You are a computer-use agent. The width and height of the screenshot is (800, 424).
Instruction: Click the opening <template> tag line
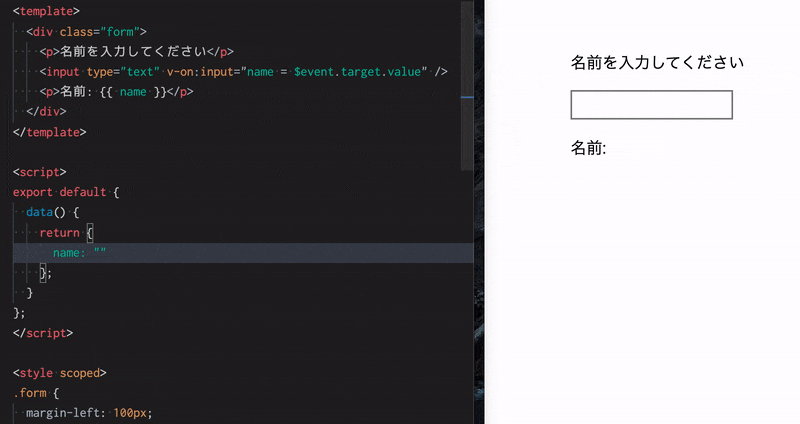coord(46,11)
